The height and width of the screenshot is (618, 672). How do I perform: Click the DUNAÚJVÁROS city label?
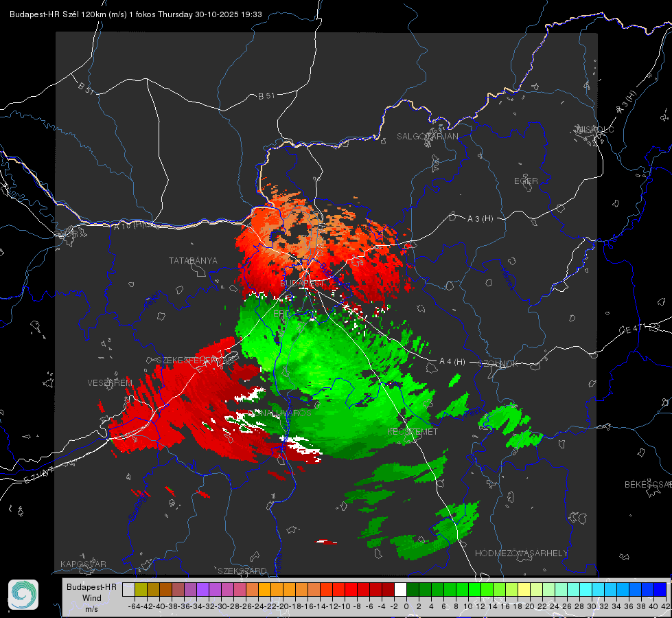(x=279, y=413)
